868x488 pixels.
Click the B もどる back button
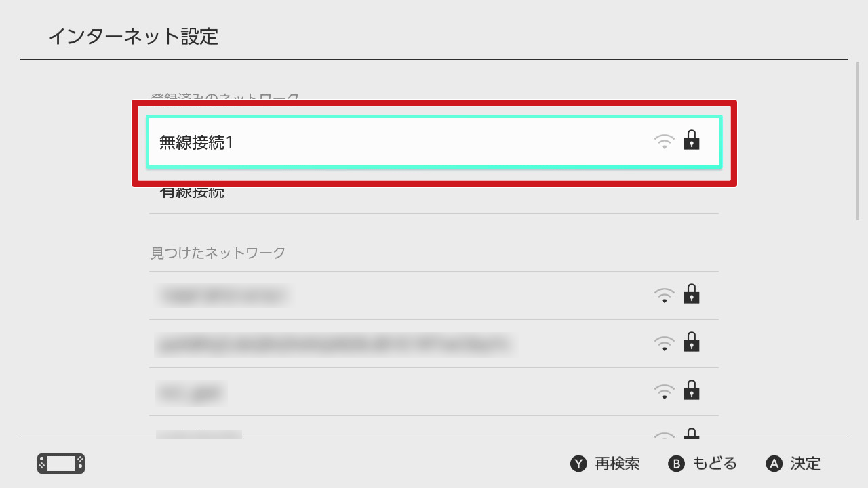(703, 464)
